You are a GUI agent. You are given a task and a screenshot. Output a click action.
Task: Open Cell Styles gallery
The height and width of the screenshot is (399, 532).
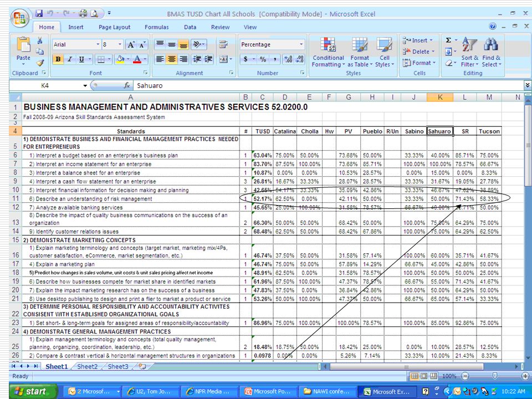(x=385, y=52)
